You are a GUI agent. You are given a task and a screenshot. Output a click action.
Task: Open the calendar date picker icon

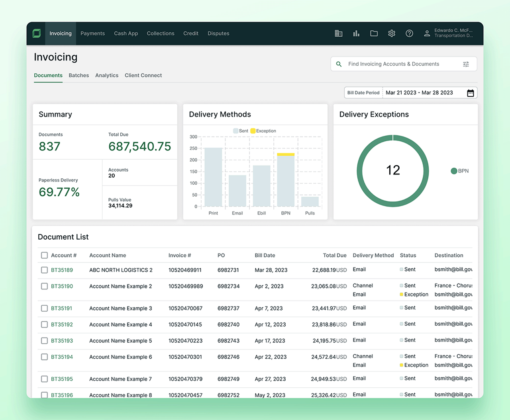[x=471, y=93]
